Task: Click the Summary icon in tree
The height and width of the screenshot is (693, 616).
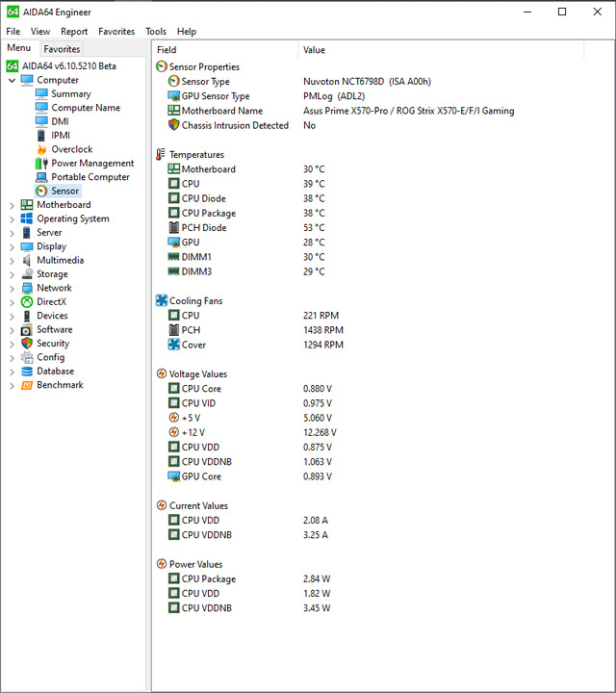Action: click(41, 93)
